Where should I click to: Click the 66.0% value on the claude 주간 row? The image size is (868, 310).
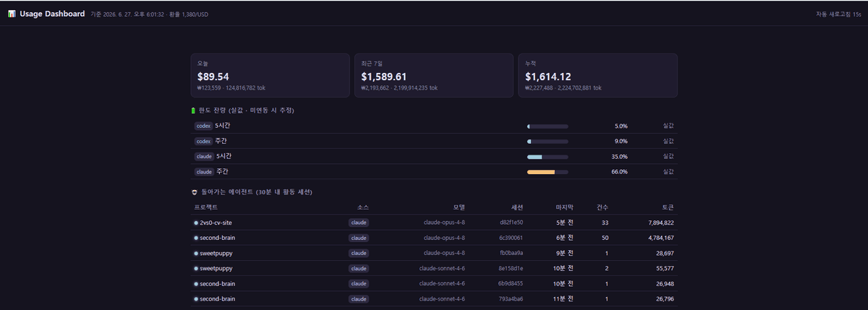(x=619, y=172)
